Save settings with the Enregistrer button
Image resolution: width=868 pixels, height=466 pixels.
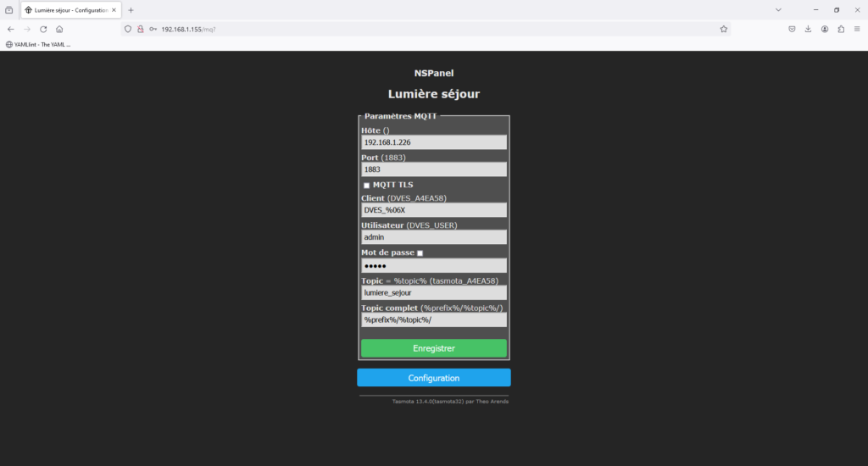pyautogui.click(x=434, y=348)
